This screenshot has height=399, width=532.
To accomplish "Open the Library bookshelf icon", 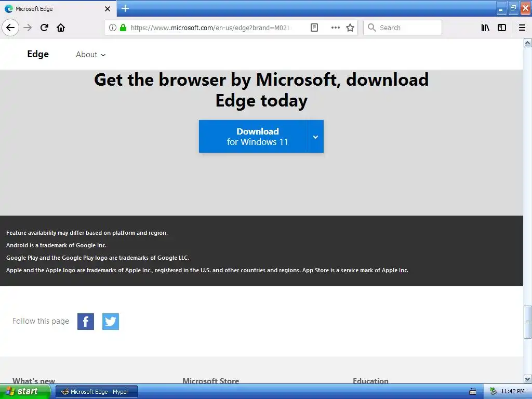I will (485, 28).
